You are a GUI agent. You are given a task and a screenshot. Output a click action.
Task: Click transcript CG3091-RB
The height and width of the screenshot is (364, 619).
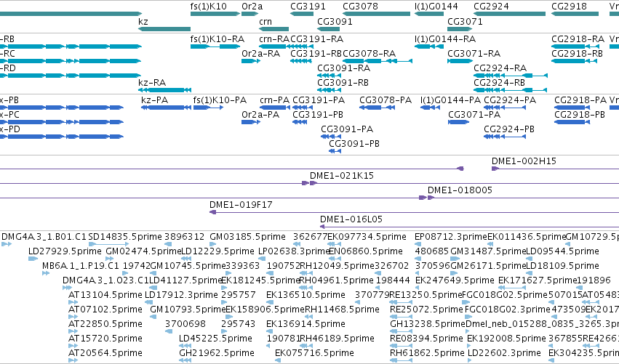point(343,82)
